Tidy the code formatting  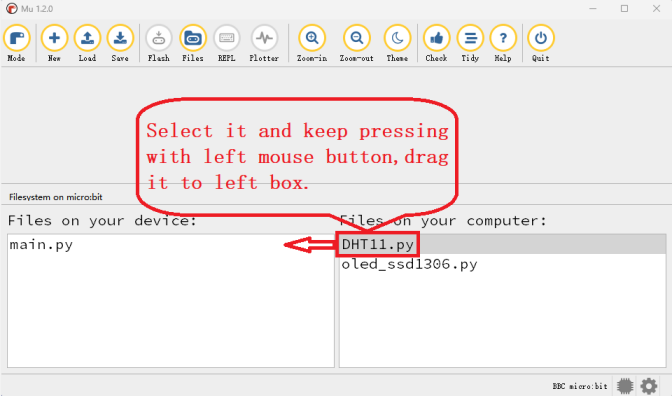(x=470, y=43)
